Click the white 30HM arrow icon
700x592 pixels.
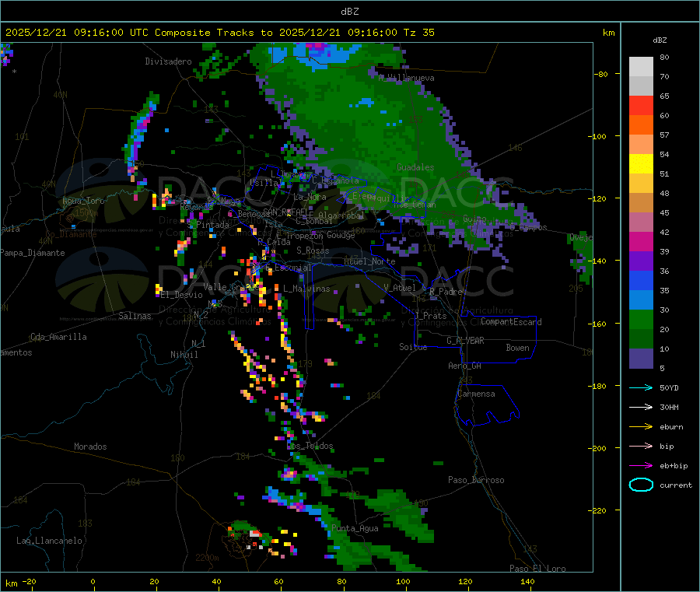[x=641, y=407]
